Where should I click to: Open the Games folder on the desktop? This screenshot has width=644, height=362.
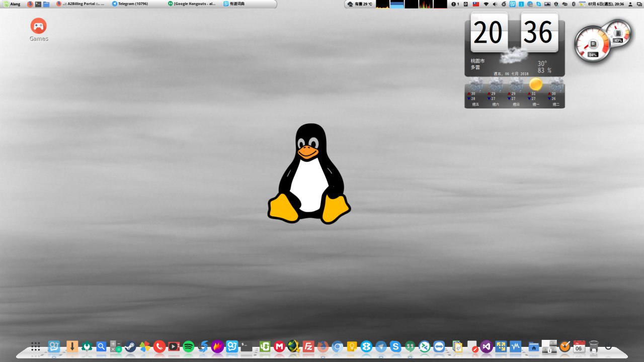[38, 30]
